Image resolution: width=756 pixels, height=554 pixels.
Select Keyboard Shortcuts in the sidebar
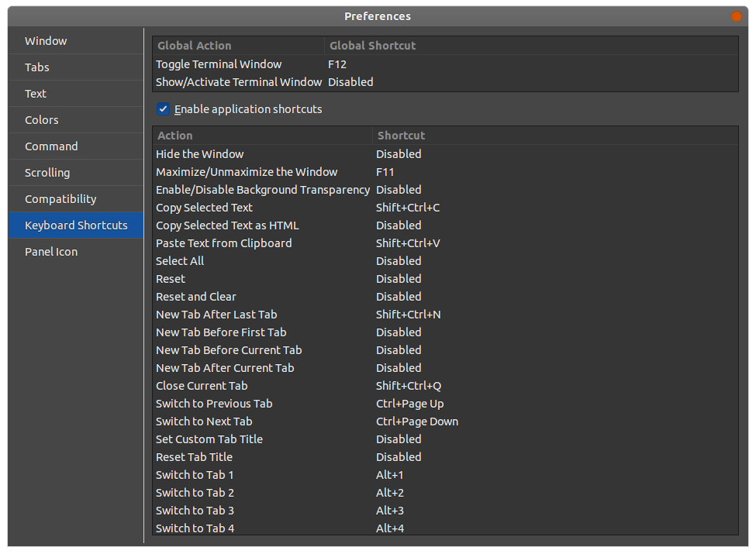(x=76, y=225)
